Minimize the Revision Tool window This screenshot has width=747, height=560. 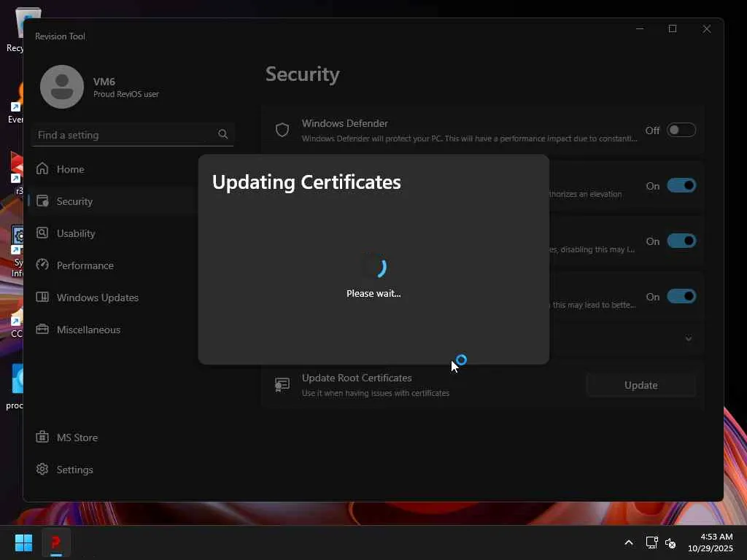tap(640, 29)
